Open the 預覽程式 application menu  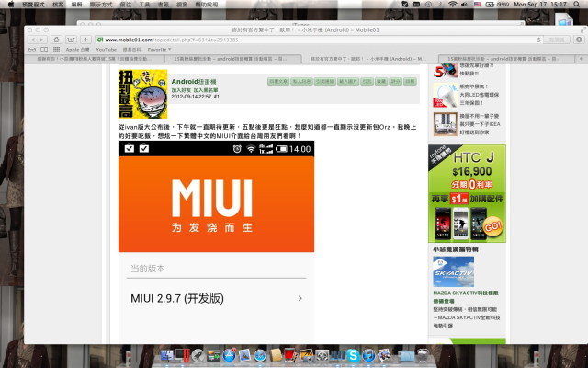tap(33, 5)
